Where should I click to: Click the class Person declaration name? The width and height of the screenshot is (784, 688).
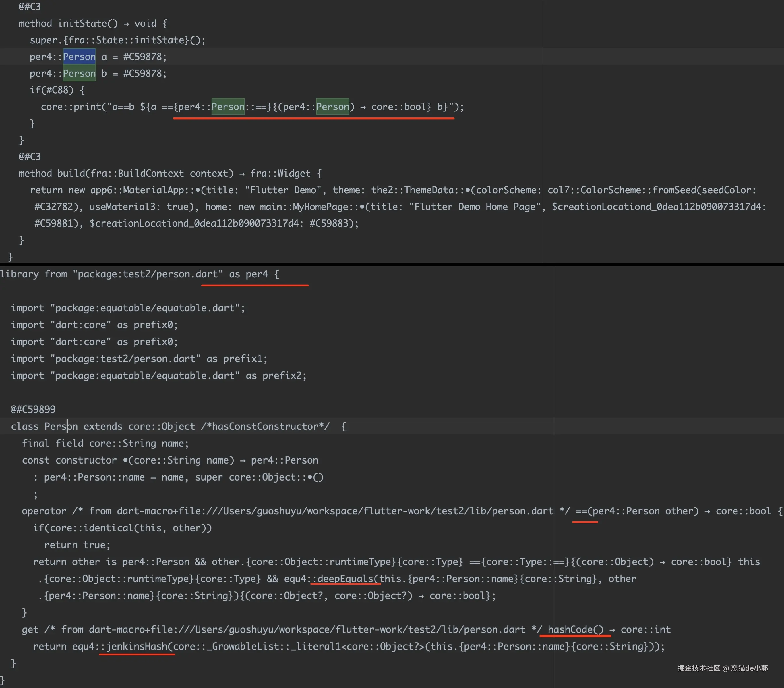pos(61,426)
